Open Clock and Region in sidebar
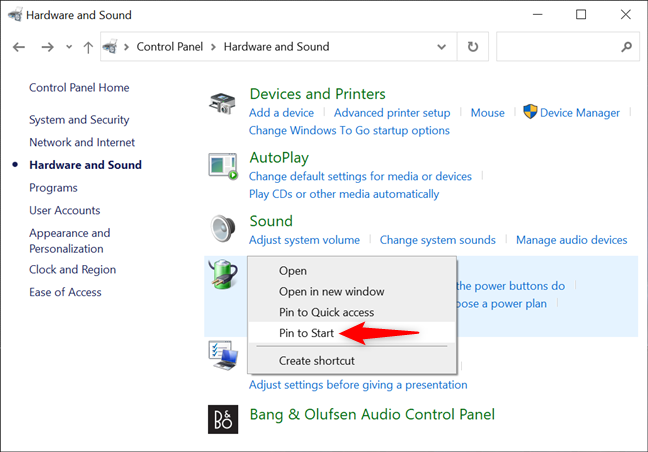648x452 pixels. 72,270
